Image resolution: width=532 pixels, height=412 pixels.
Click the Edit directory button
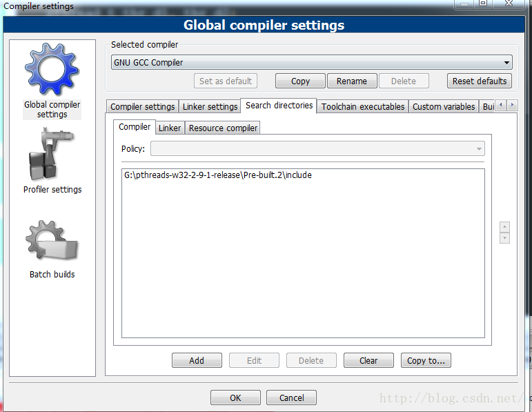pos(254,360)
